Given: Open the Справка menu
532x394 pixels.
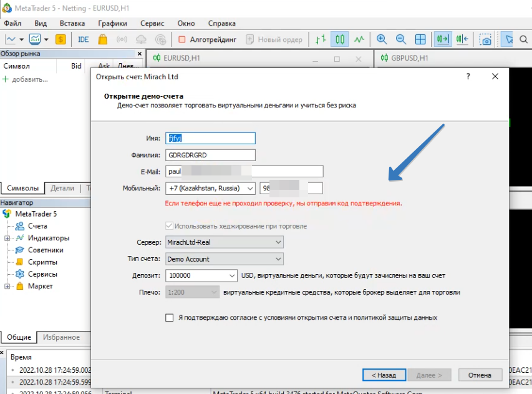Looking at the screenshot, I should pyautogui.click(x=221, y=24).
